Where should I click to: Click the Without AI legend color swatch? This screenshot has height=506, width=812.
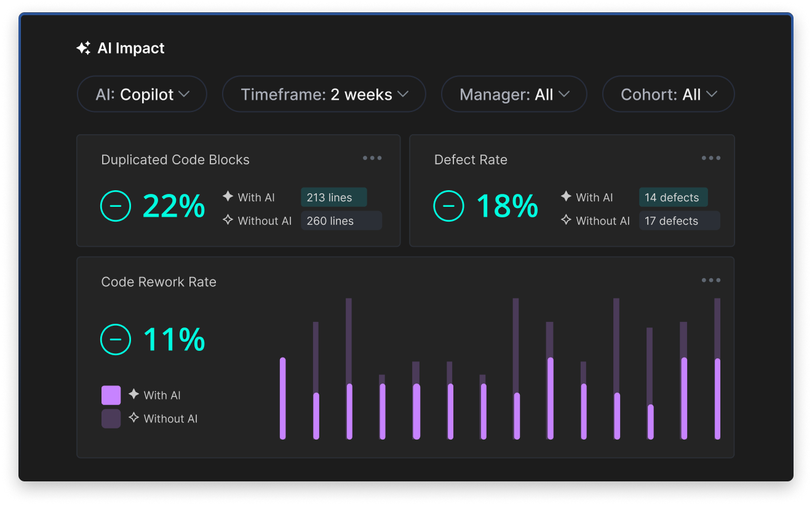[111, 419]
